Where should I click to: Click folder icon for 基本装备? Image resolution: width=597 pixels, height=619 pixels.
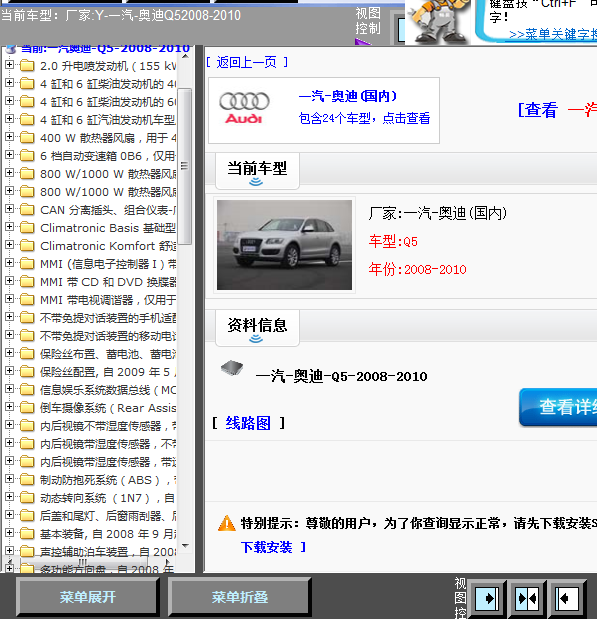point(27,534)
